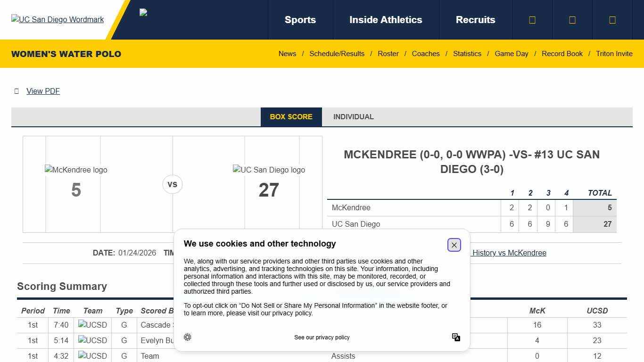Open History vs McKendree link

tap(509, 253)
